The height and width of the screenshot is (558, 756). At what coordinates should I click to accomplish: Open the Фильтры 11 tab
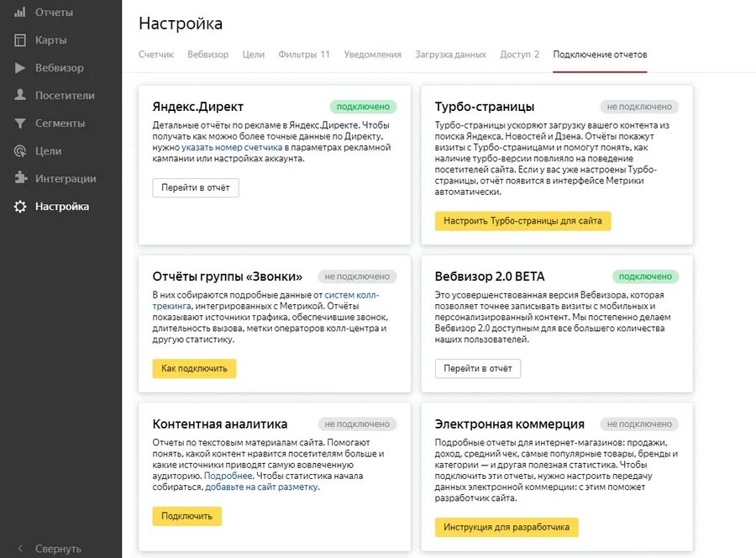coord(304,55)
